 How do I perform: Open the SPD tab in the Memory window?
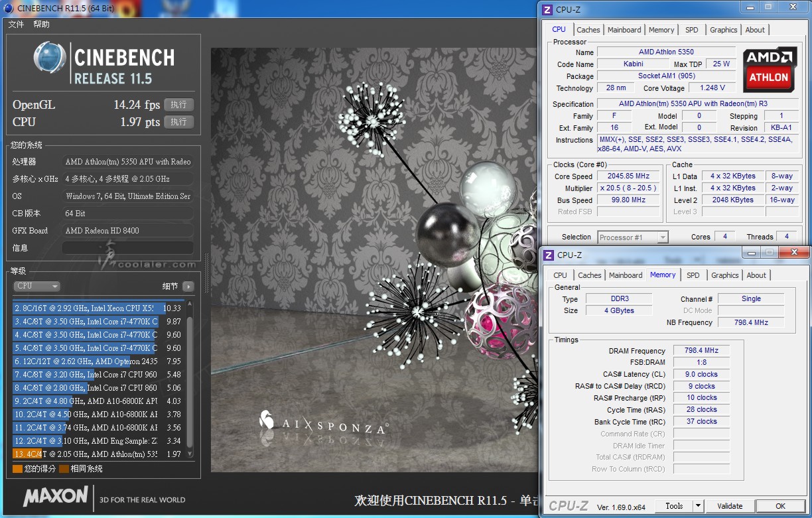[693, 275]
